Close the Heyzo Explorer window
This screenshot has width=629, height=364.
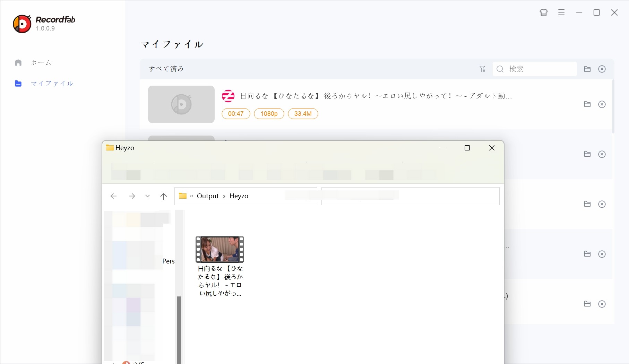pyautogui.click(x=492, y=148)
